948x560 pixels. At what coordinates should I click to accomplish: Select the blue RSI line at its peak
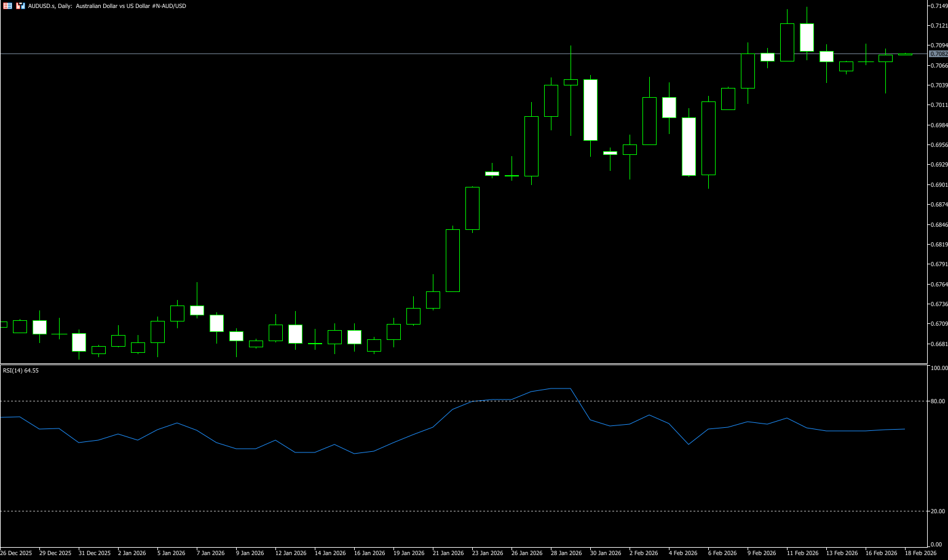[561, 388]
